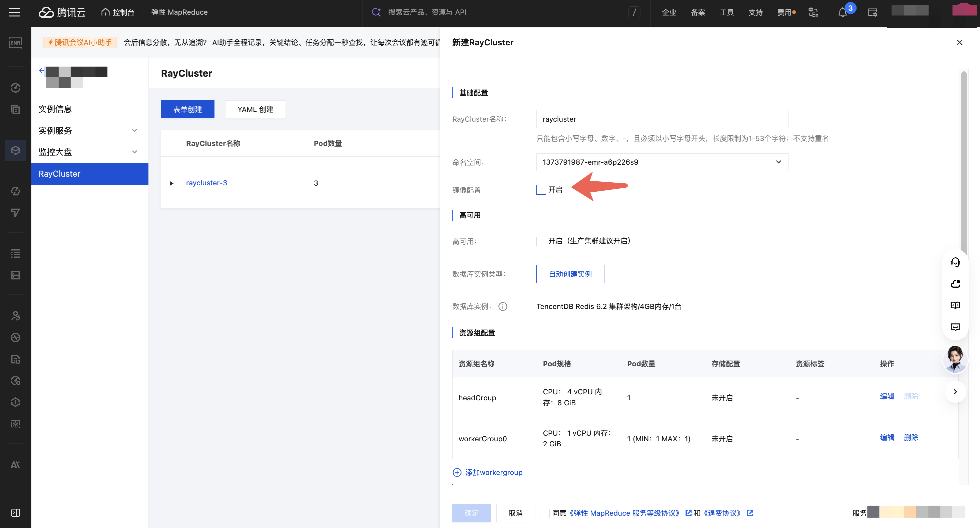Open the hamburger navigation menu

[14, 12]
